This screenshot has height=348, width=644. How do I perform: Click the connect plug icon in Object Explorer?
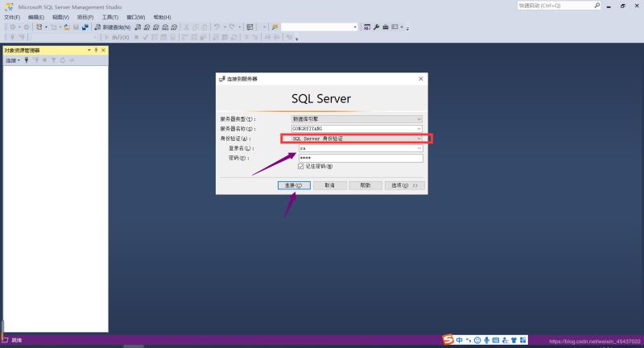(27, 60)
